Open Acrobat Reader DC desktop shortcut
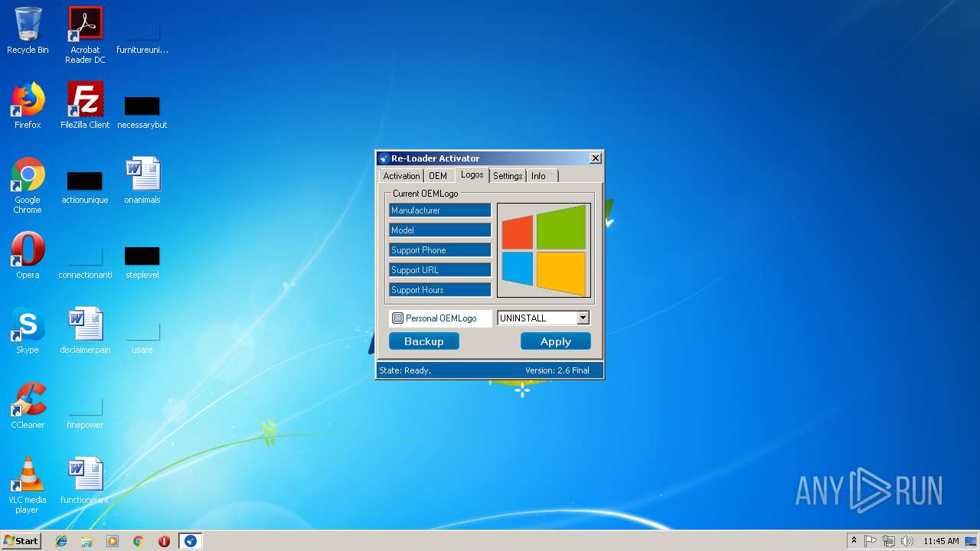980x551 pixels. pyautogui.click(x=85, y=35)
